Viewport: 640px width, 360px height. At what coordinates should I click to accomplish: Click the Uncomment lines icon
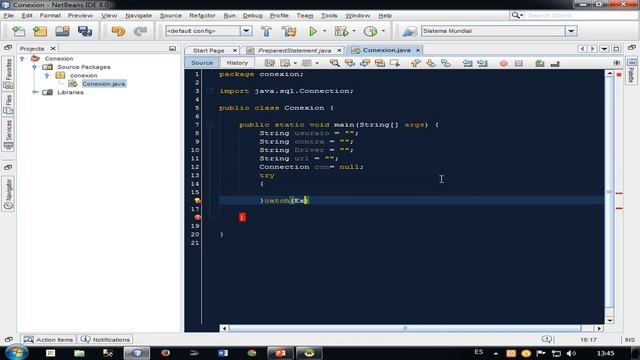pyautogui.click(x=555, y=63)
